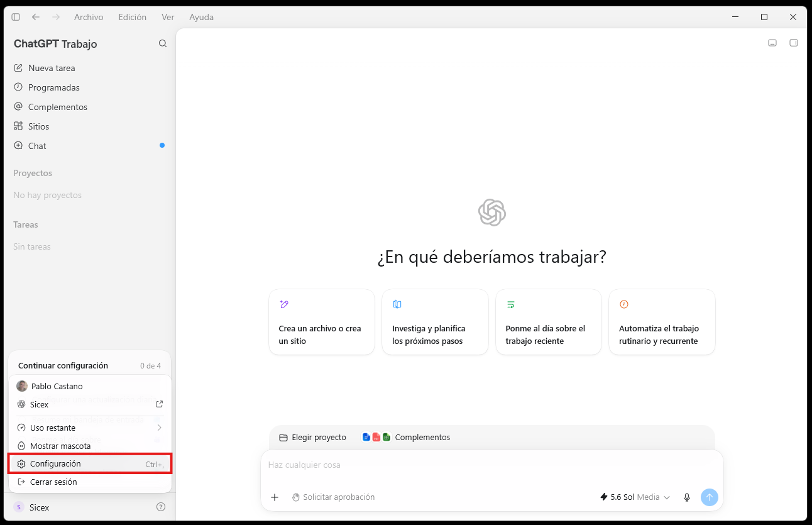Select the Investiga y planifica card
The height and width of the screenshot is (525, 812).
(x=435, y=322)
